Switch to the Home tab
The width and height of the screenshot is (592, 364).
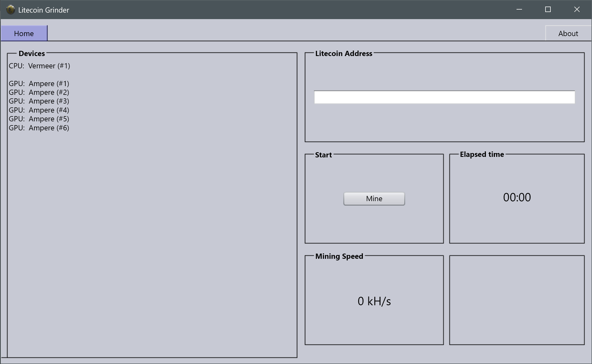(x=24, y=33)
